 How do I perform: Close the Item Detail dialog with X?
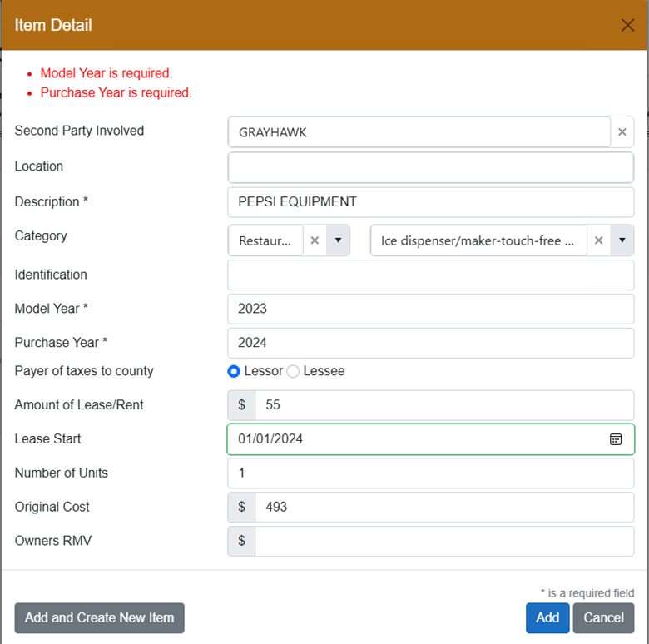[627, 25]
